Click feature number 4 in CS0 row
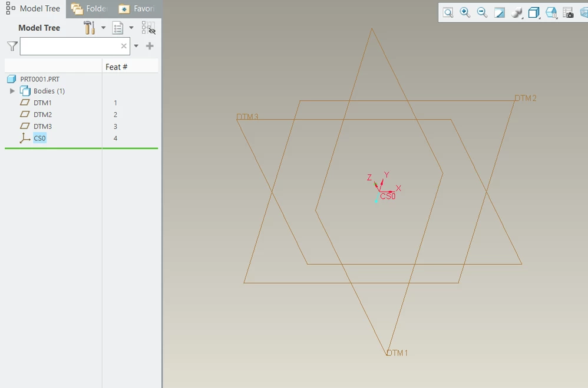588x388 pixels. coord(115,138)
